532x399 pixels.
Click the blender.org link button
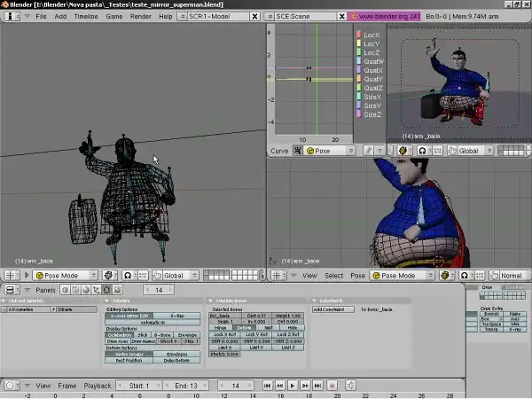click(386, 17)
